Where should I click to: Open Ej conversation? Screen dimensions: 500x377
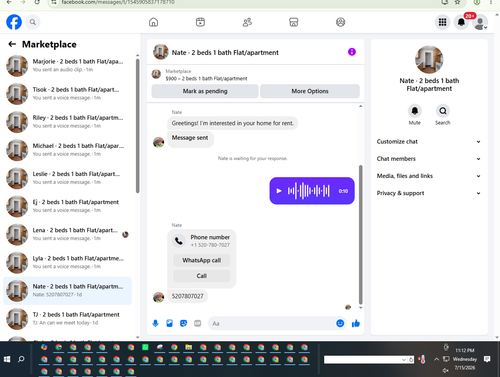click(67, 206)
